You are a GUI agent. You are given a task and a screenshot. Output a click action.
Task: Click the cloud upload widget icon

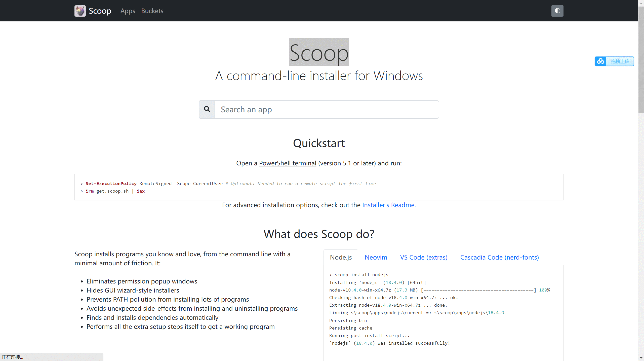pyautogui.click(x=600, y=61)
